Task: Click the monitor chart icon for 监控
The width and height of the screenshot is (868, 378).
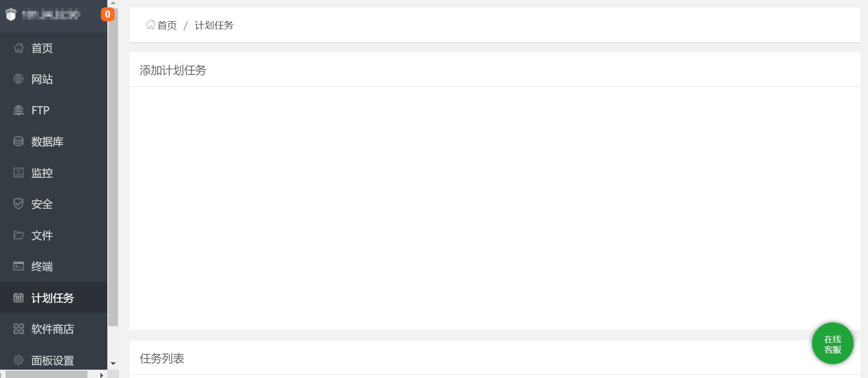Action: [19, 173]
